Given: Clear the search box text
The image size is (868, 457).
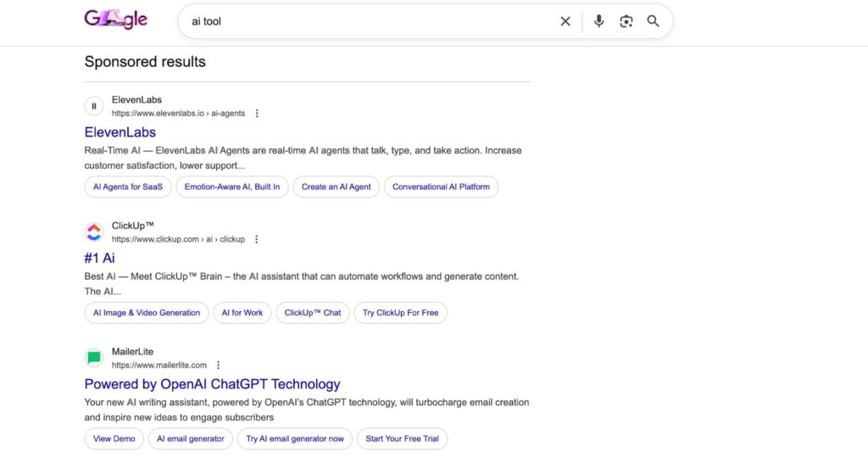Looking at the screenshot, I should coord(565,21).
